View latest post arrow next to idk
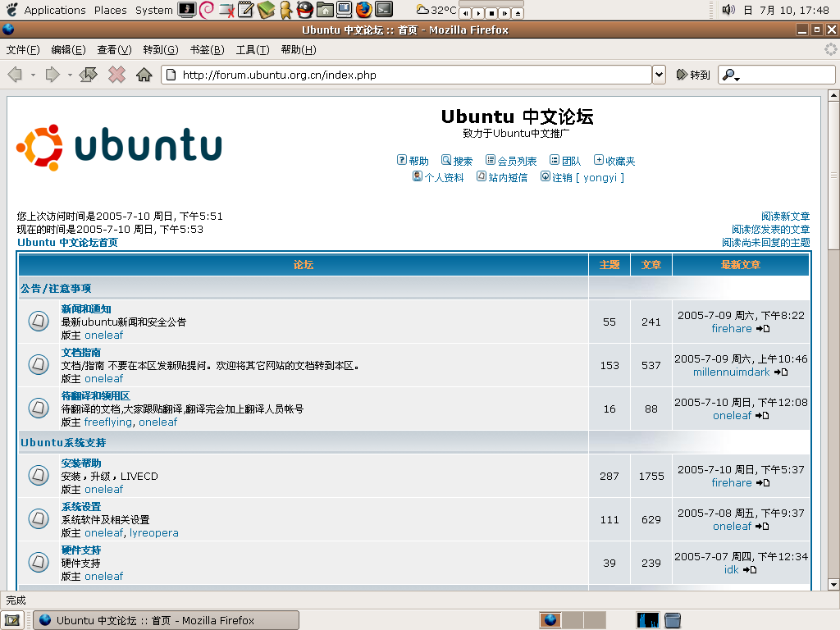 tap(750, 570)
